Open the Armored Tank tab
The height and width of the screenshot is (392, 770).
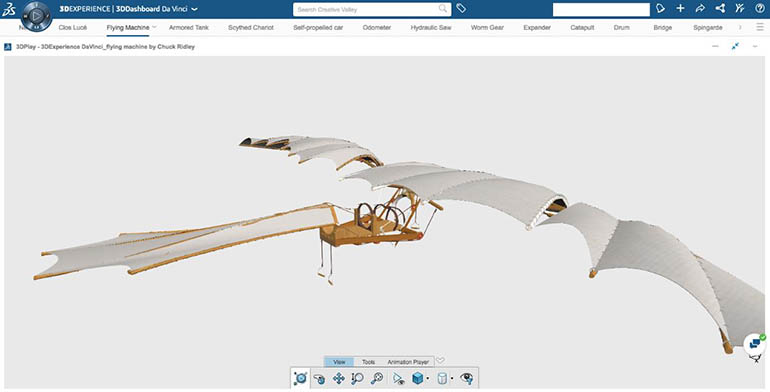(x=189, y=28)
